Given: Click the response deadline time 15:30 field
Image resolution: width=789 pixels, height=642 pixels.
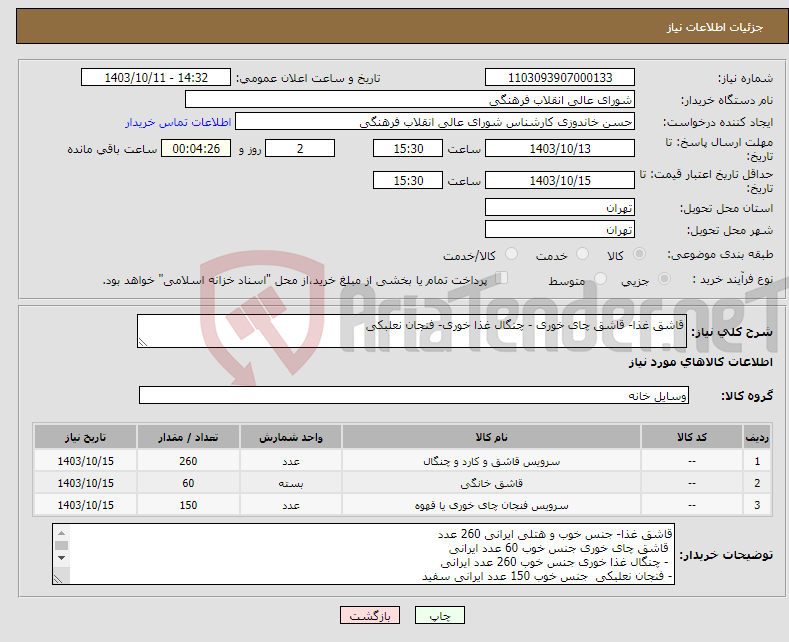Looking at the screenshot, I should pos(408,148).
